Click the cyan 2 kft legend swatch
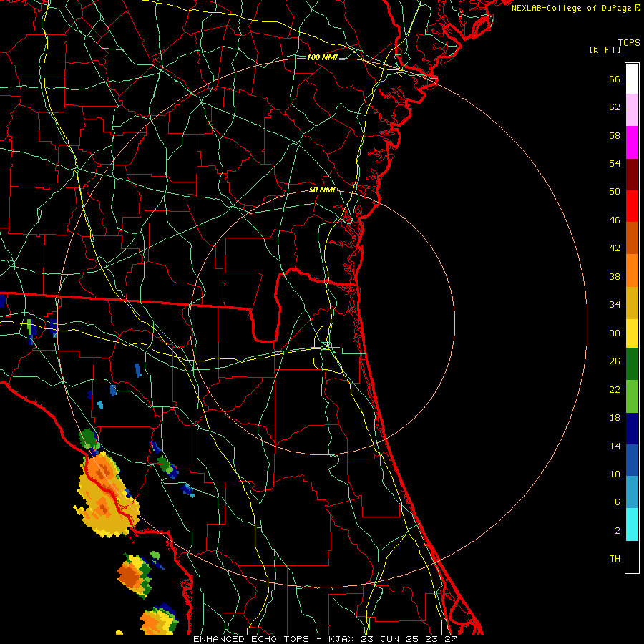Viewport: 644px width, 644px height. (632, 525)
